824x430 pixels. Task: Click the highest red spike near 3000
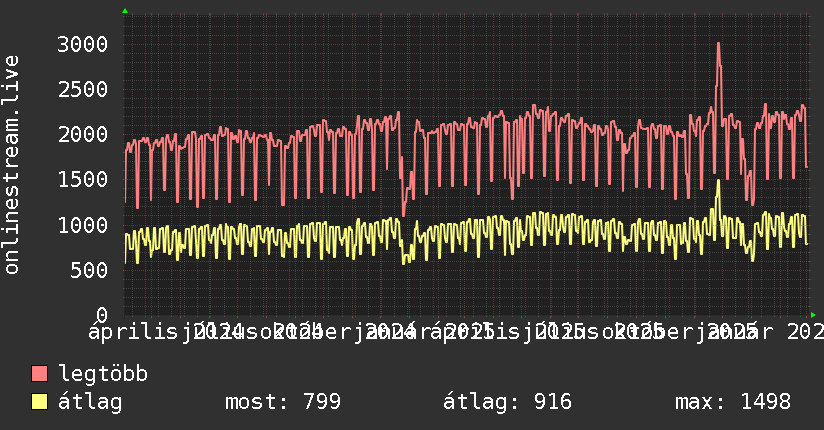coord(718,44)
